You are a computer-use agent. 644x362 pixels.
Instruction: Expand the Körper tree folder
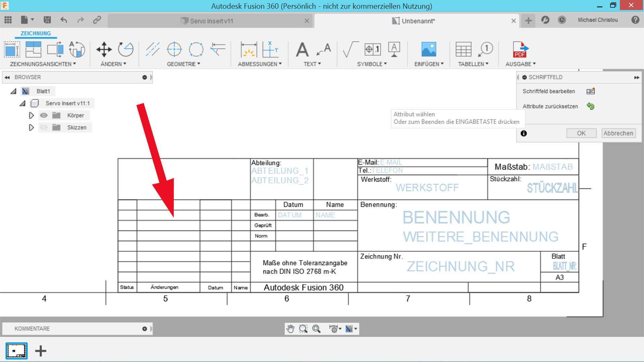(x=31, y=115)
